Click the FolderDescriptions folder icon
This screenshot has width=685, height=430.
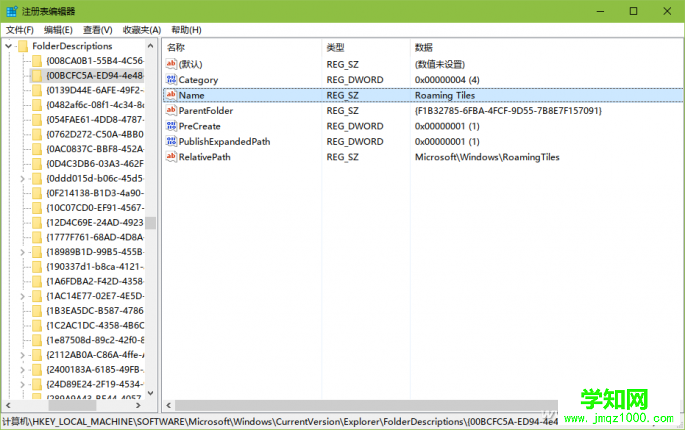click(23, 47)
